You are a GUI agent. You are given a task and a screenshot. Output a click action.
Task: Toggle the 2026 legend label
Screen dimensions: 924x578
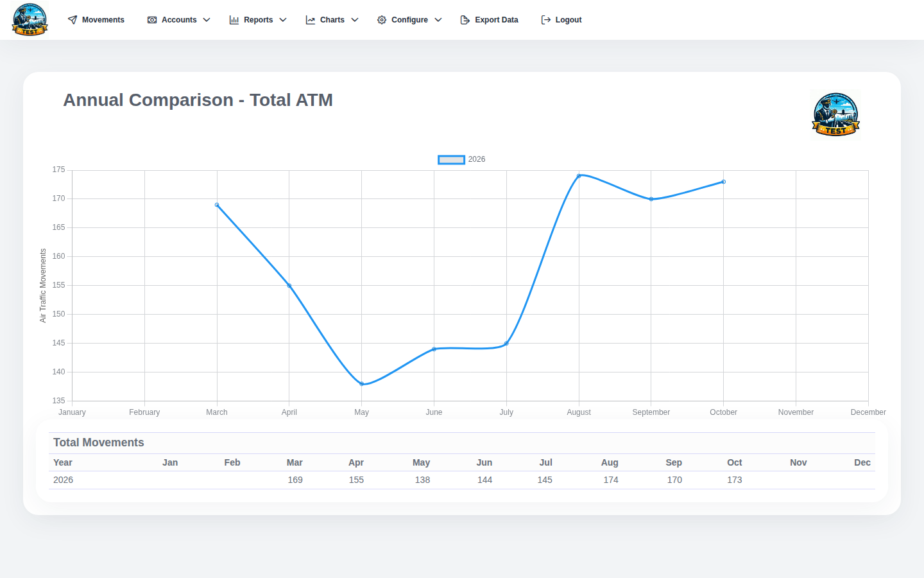pos(477,159)
